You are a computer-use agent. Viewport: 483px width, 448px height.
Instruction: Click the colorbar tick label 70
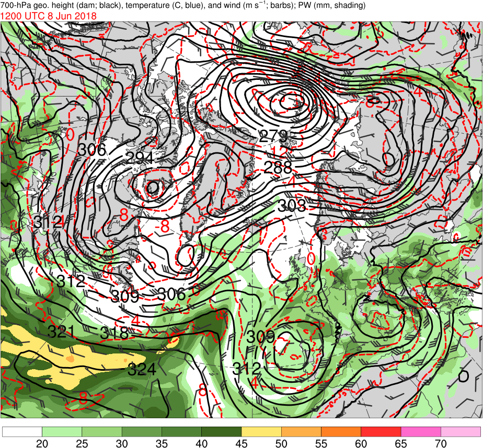click(441, 443)
